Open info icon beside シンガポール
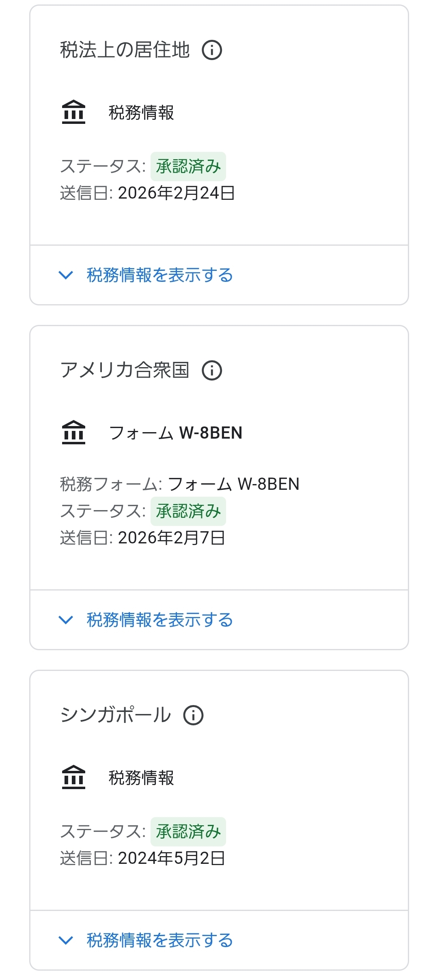The width and height of the screenshot is (431, 980). (x=193, y=715)
